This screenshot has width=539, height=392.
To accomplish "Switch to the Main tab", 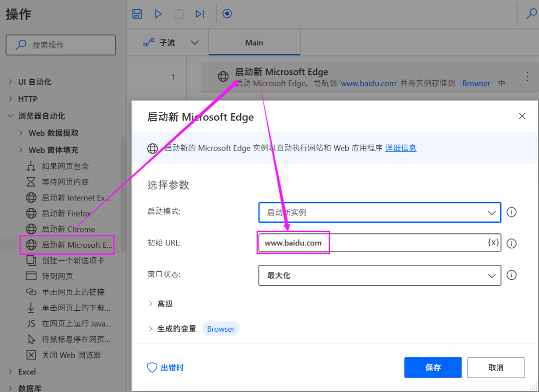I will pos(254,42).
